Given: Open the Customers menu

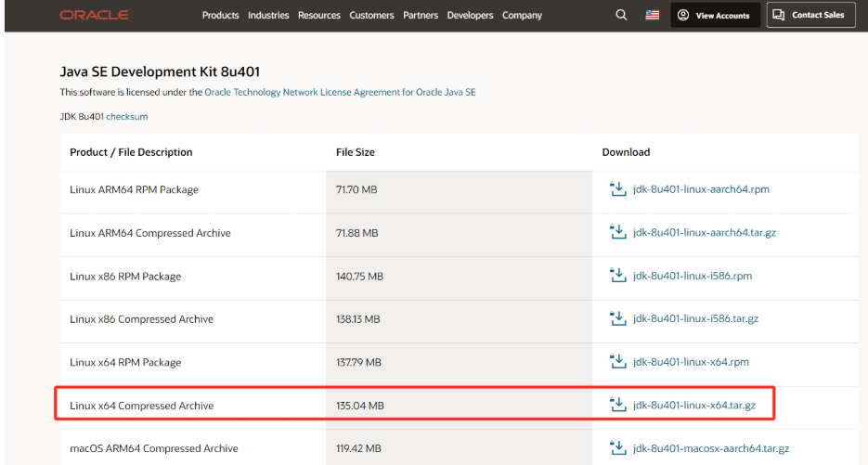Looking at the screenshot, I should 371,16.
